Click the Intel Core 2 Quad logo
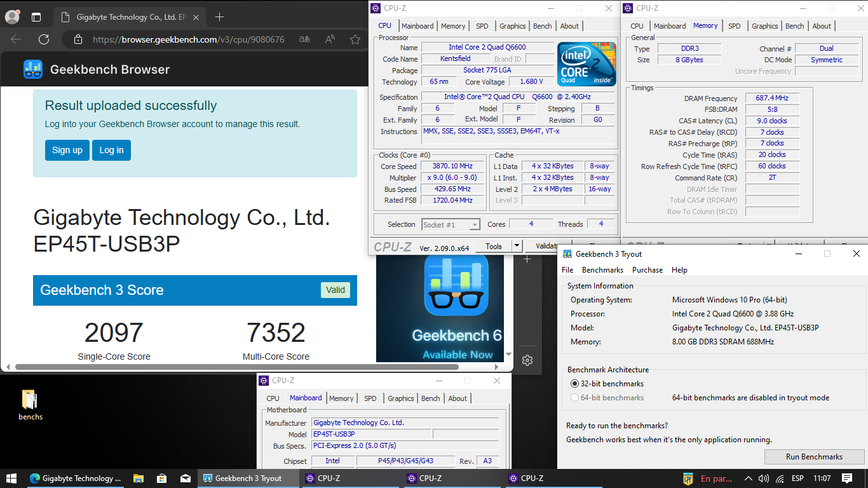This screenshot has height=488, width=868. (x=587, y=64)
